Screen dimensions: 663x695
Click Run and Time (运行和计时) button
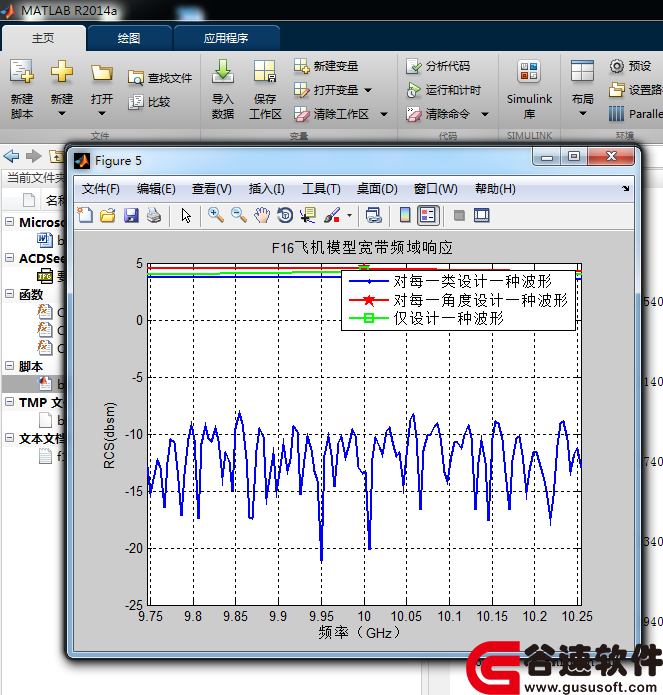444,90
